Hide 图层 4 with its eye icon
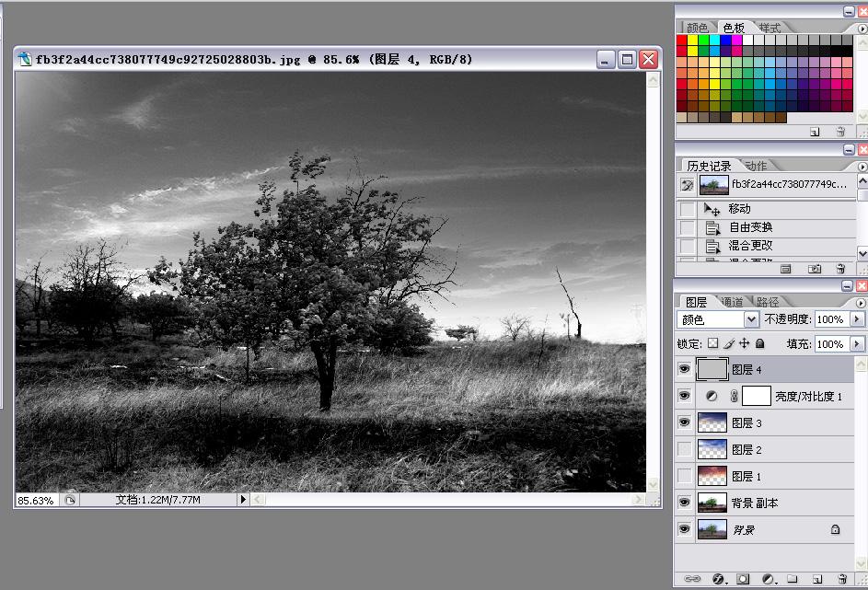Viewport: 868px width, 590px height. [x=685, y=369]
